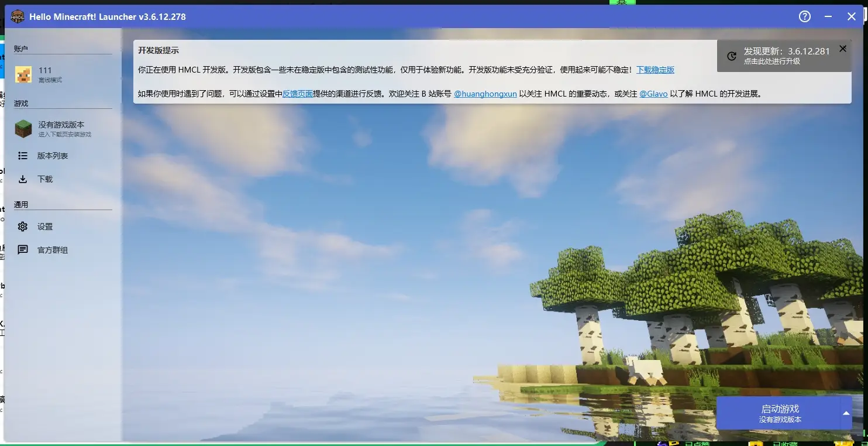Open the 官方群组 menu item
The width and height of the screenshot is (868, 446).
point(63,250)
